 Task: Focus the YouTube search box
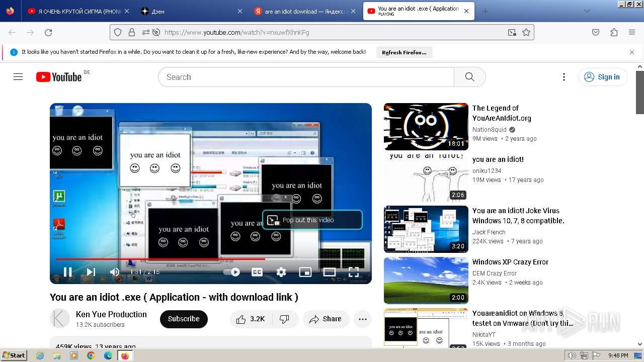pos(306,77)
